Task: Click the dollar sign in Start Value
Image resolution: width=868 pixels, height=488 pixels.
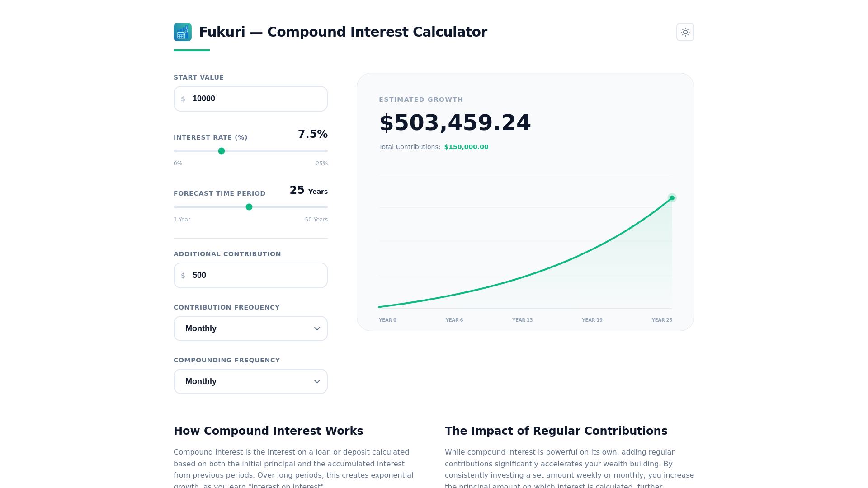Action: 183,99
